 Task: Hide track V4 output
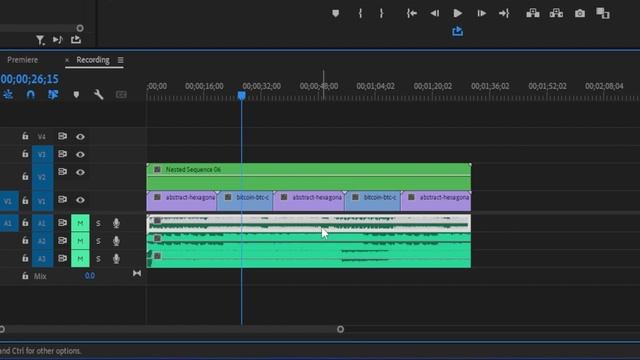tap(80, 137)
